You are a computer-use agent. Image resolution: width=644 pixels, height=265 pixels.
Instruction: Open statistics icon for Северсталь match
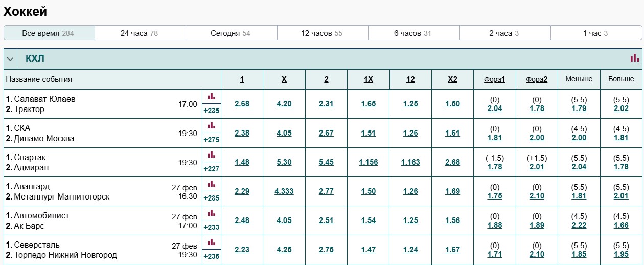click(x=212, y=242)
